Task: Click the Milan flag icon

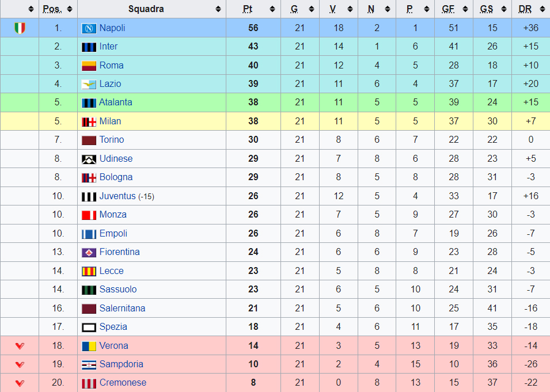Action: point(89,122)
